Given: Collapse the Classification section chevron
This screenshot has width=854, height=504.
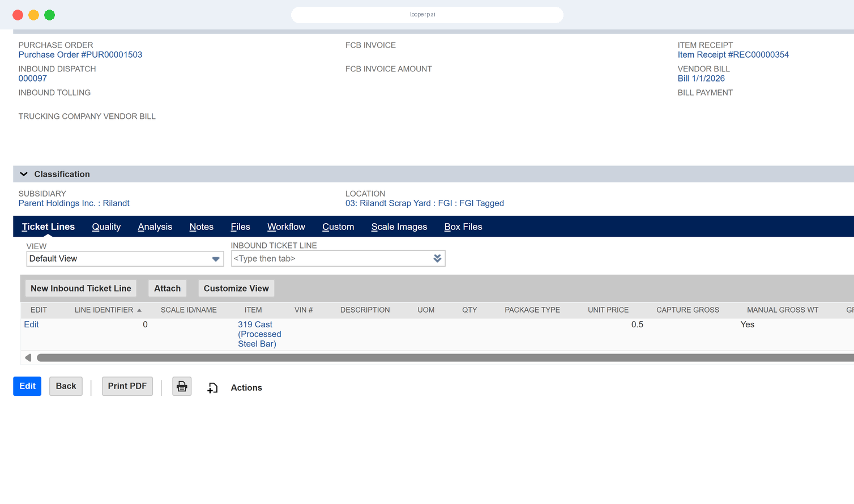Looking at the screenshot, I should click(x=24, y=174).
